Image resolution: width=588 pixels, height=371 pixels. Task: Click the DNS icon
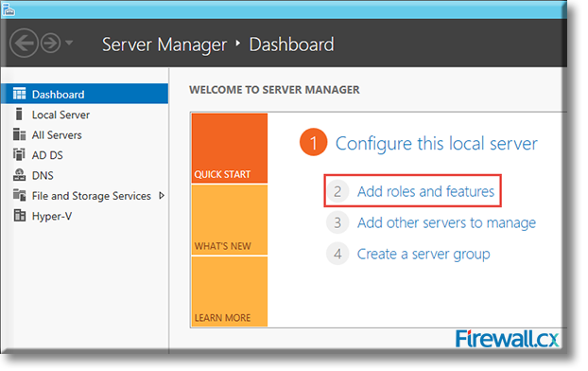[20, 174]
